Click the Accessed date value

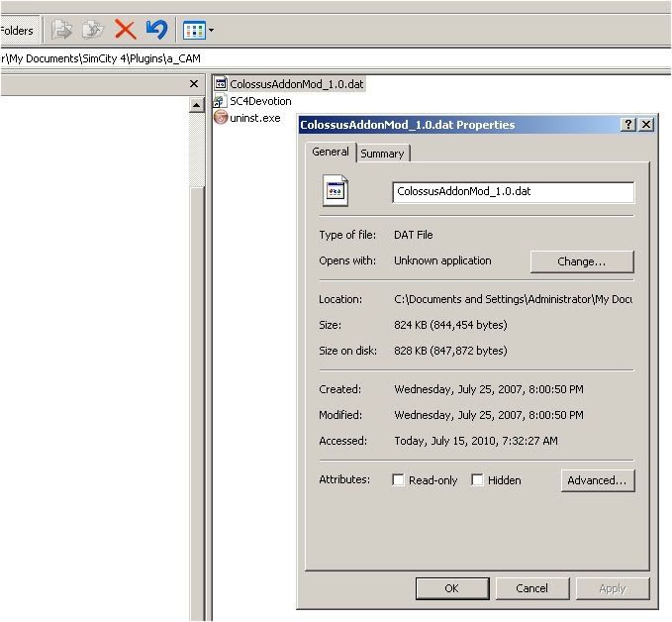pyautogui.click(x=476, y=441)
